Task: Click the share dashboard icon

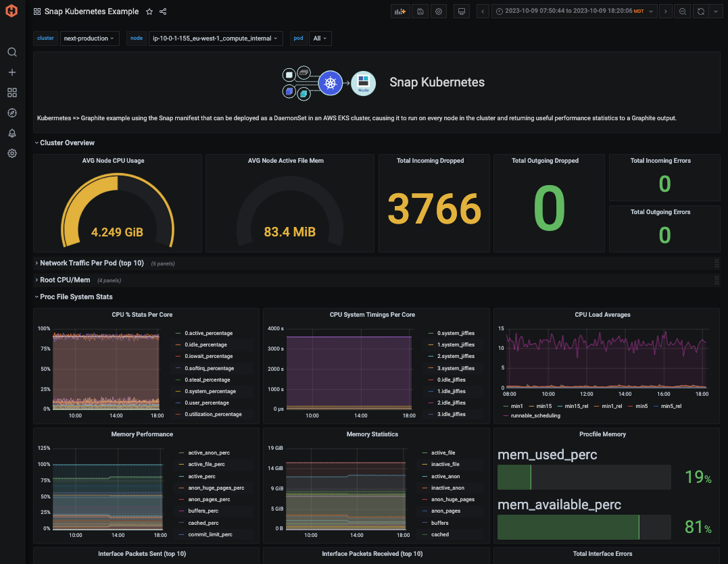Action: [x=163, y=11]
